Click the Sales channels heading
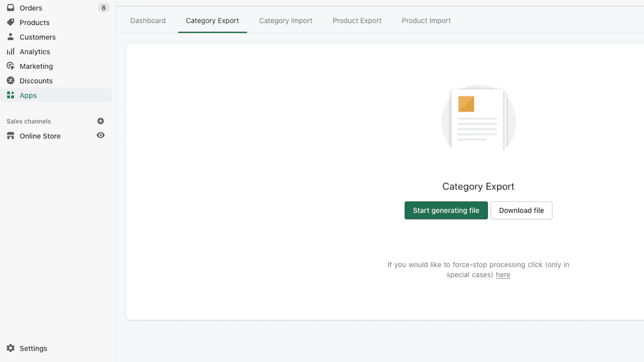This screenshot has width=644, height=362. tap(29, 121)
